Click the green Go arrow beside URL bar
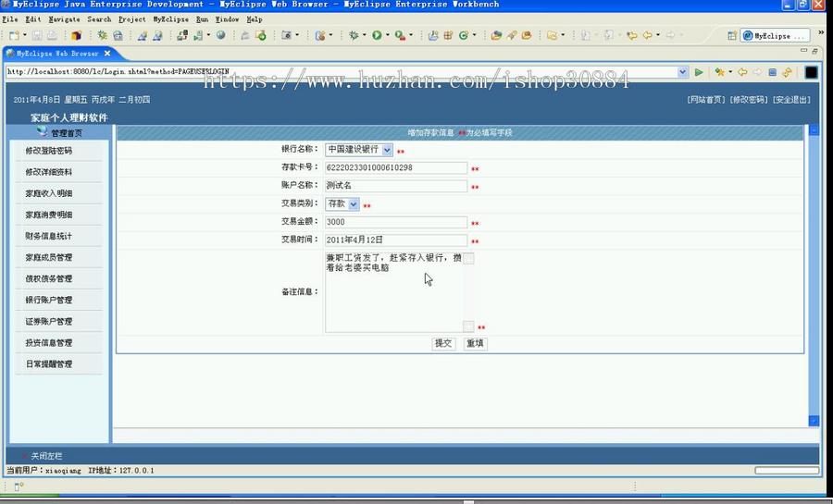Image resolution: width=833 pixels, height=504 pixels. coord(699,72)
